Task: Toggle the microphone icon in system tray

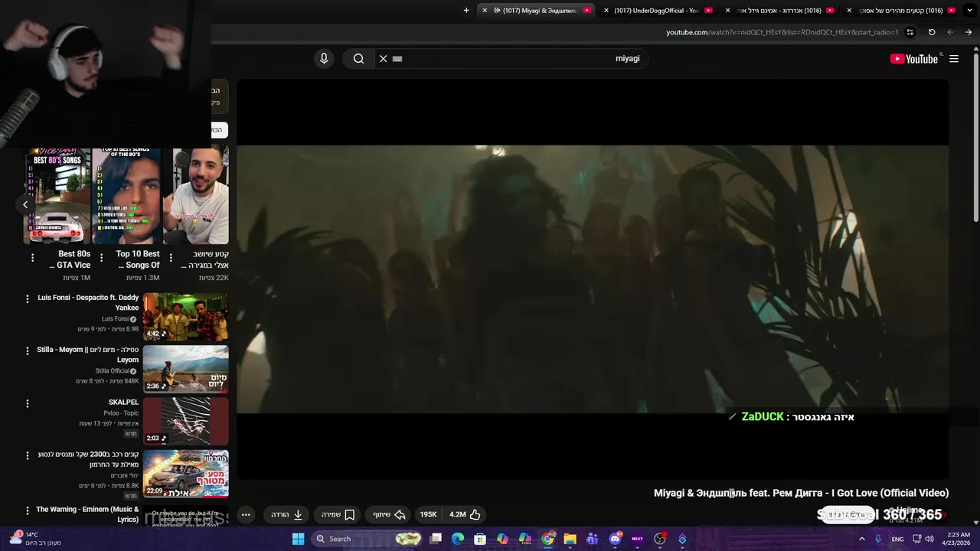Action: point(878,539)
